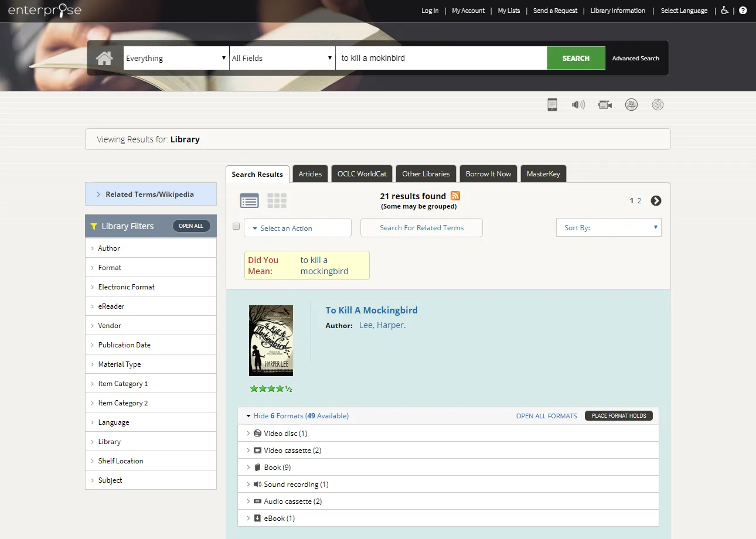Expand the Item Category 1 filter

click(x=151, y=384)
